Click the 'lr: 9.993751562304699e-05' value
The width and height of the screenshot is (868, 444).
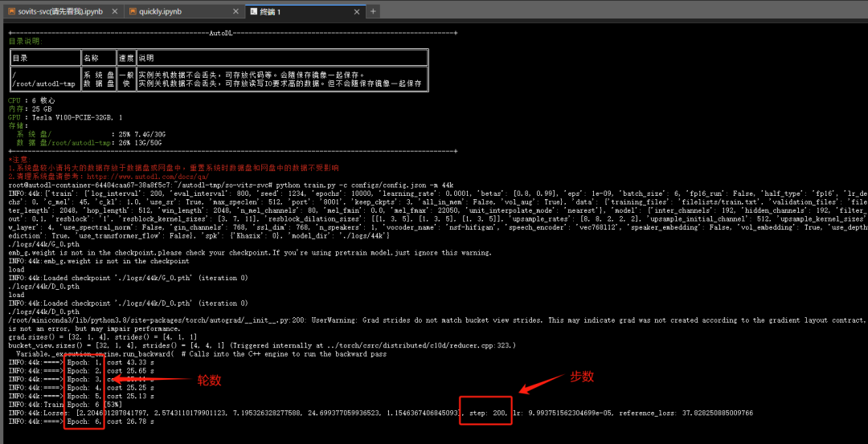(x=562, y=413)
